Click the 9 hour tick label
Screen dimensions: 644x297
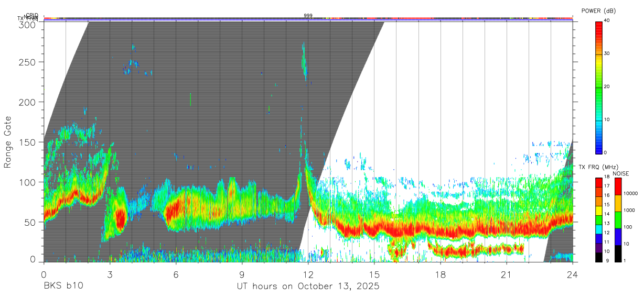242,274
